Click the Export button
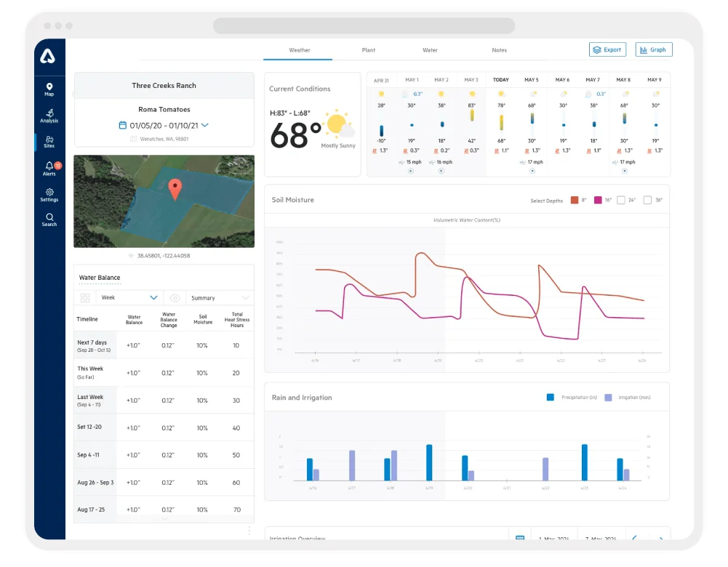 pyautogui.click(x=608, y=49)
